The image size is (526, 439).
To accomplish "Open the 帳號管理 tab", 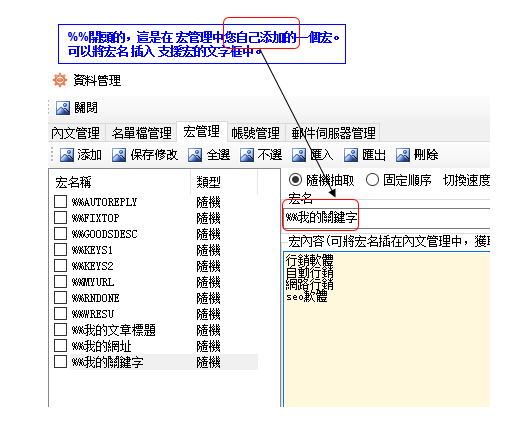I will 256,133.
